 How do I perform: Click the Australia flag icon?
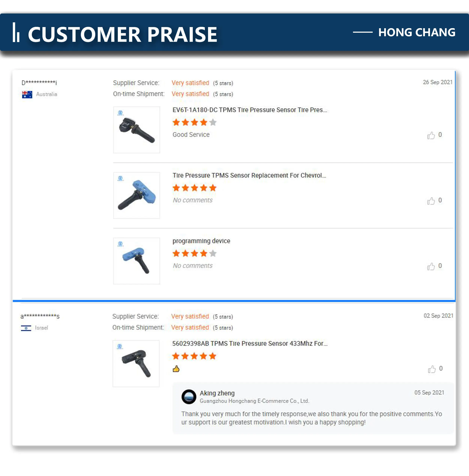pyautogui.click(x=27, y=94)
